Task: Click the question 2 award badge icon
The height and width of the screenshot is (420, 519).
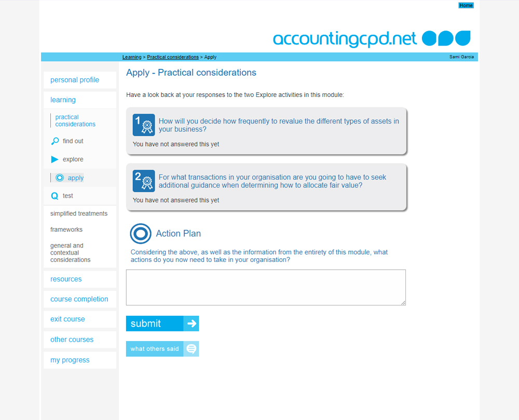Action: (144, 181)
